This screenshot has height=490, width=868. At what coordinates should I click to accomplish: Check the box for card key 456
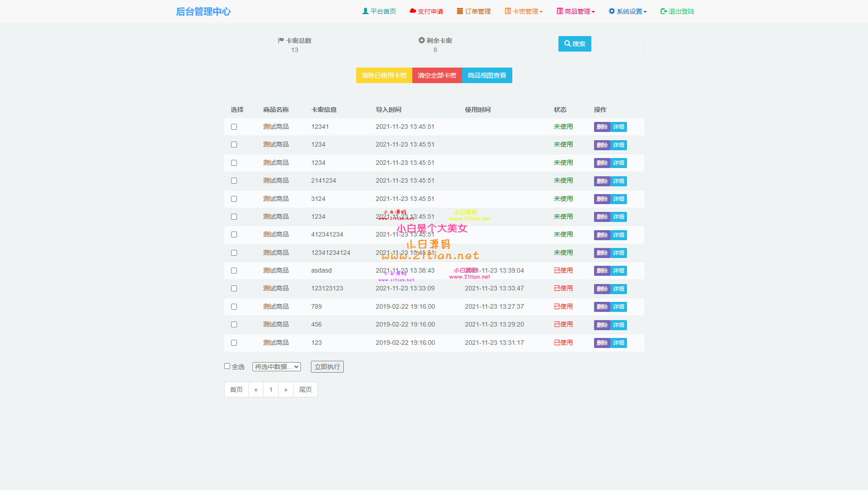(234, 324)
